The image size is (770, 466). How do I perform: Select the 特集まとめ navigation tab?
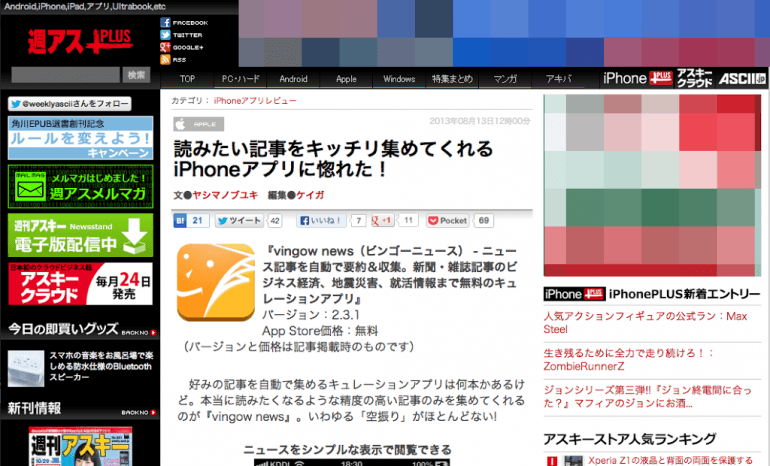(x=452, y=79)
